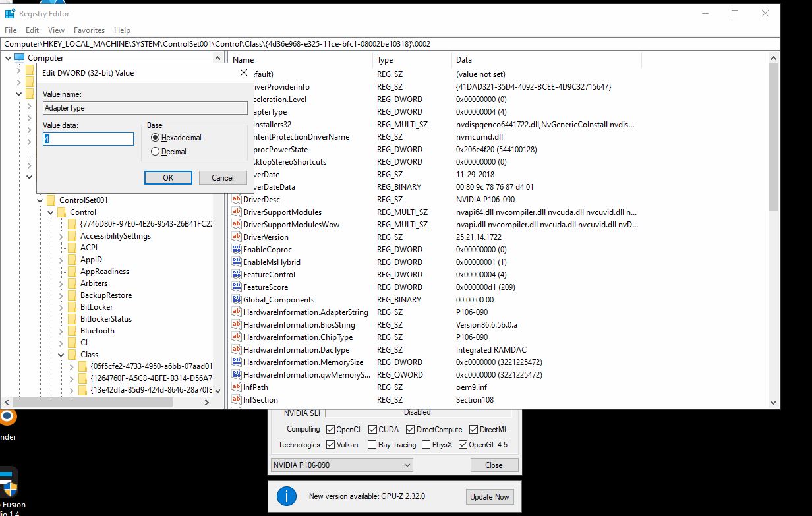Click the blue info icon in GPU-Z update bar
Screen dimensions: 812x516
coord(287,496)
